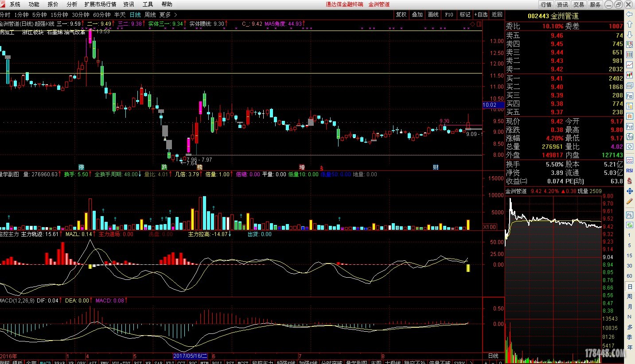Click the F10 company info sidebar icon
The height and width of the screenshot is (364, 635).
pyautogui.click(x=629, y=96)
